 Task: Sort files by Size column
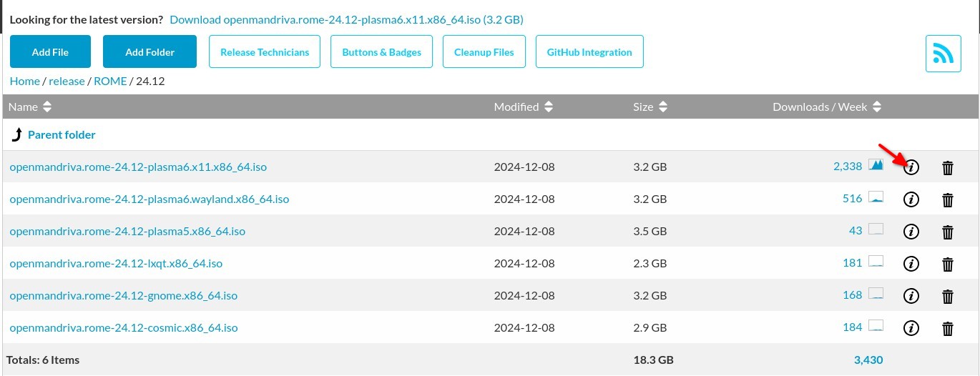650,107
